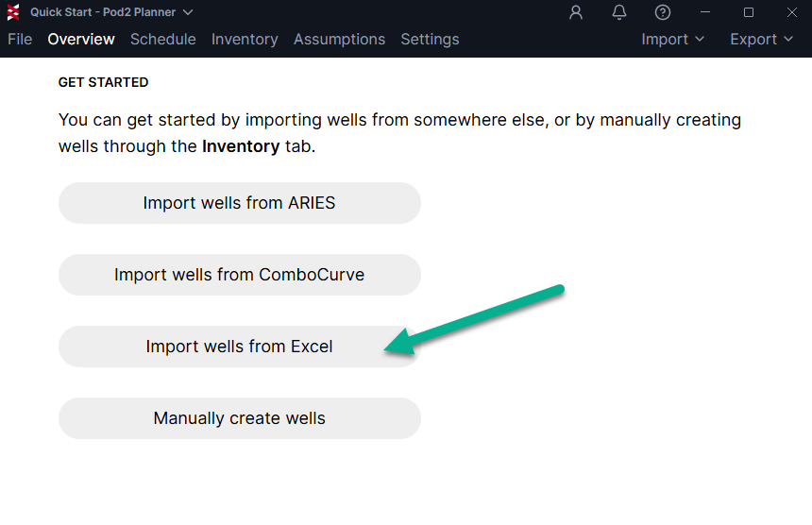This screenshot has width=812, height=525.
Task: Close the Pod2 Planner window
Action: 792,12
